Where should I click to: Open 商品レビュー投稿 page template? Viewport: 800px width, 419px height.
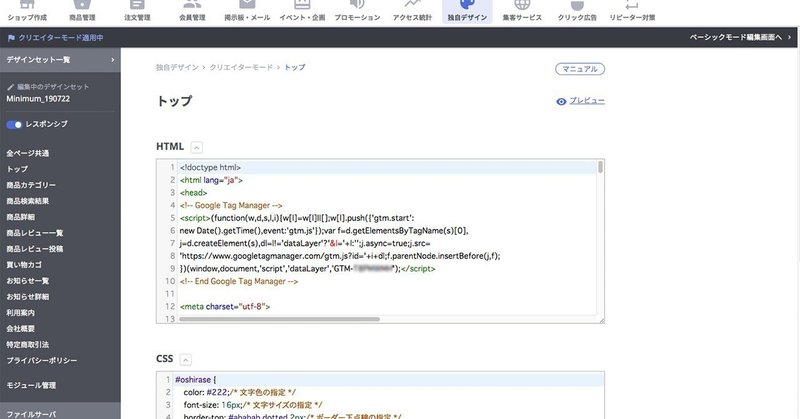point(35,249)
